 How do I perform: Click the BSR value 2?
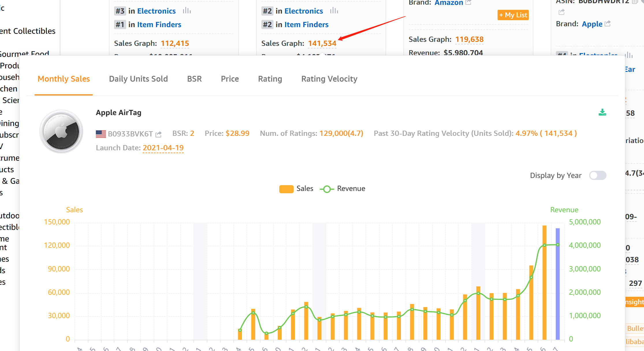click(x=192, y=133)
